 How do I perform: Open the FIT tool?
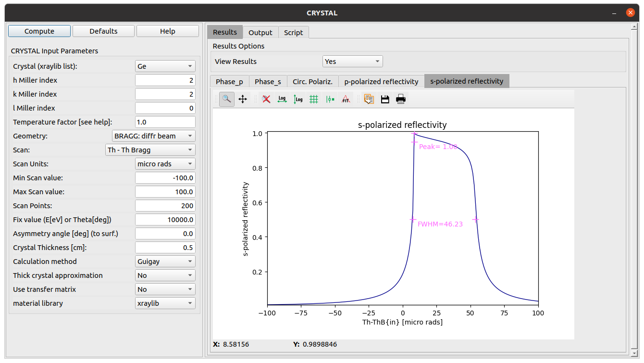pos(346,99)
